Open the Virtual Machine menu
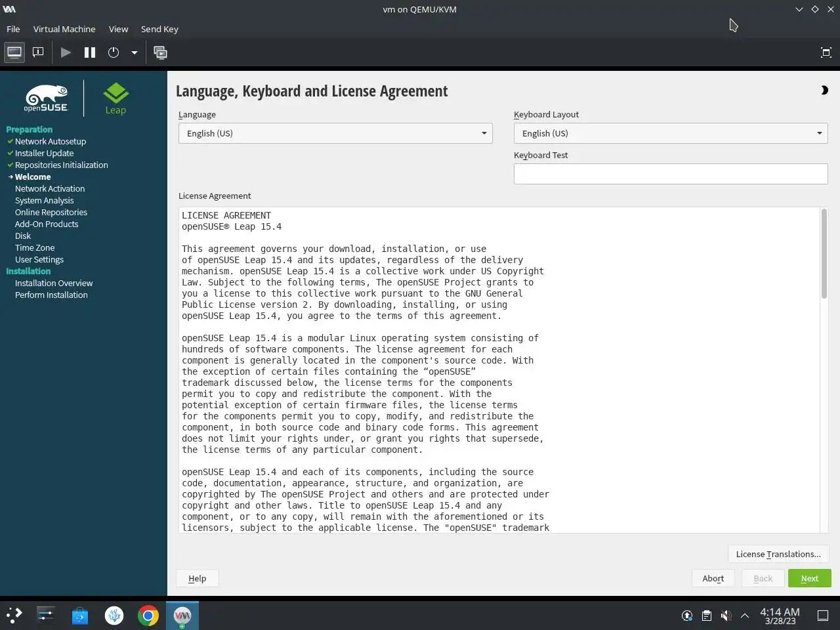This screenshot has height=630, width=840. [x=64, y=29]
